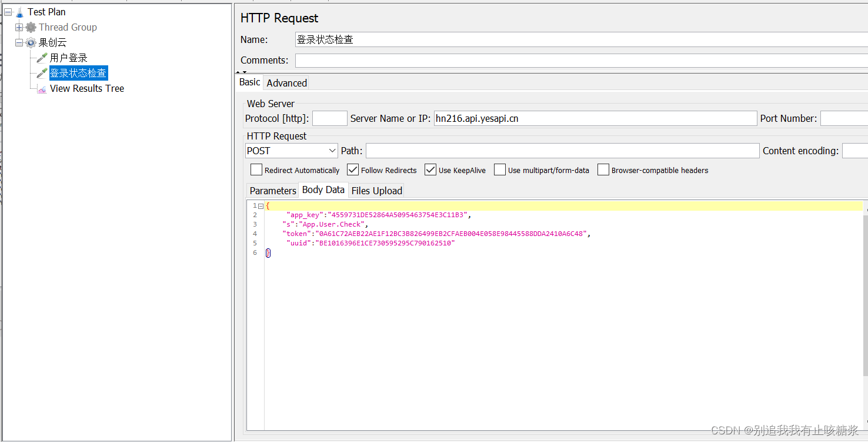Click the "s":"App.User.Check" line

coord(325,224)
